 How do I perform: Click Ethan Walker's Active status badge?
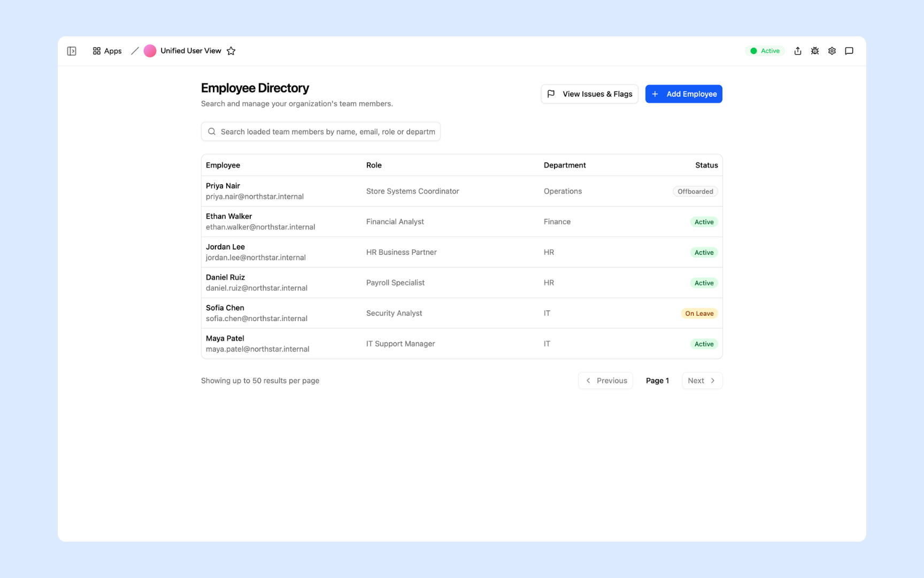[704, 222]
